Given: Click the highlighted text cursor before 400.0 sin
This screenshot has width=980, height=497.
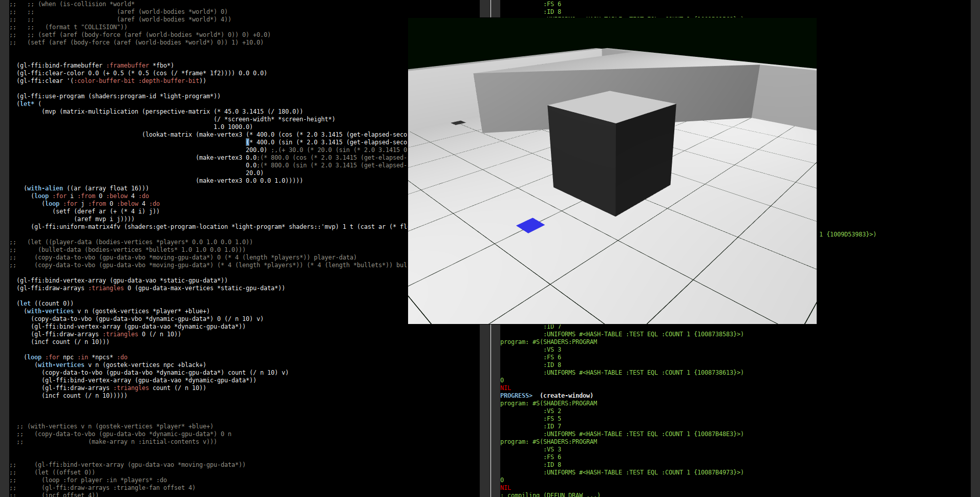Looking at the screenshot, I should (x=247, y=142).
